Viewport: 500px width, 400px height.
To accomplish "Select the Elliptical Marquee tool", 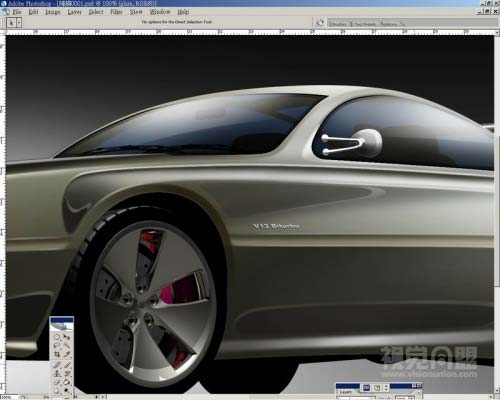I will pos(57,337).
